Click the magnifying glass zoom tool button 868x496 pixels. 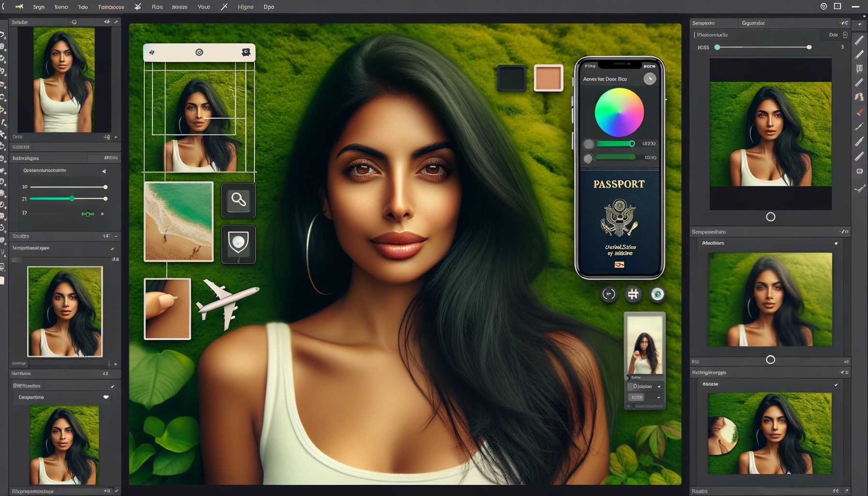238,200
